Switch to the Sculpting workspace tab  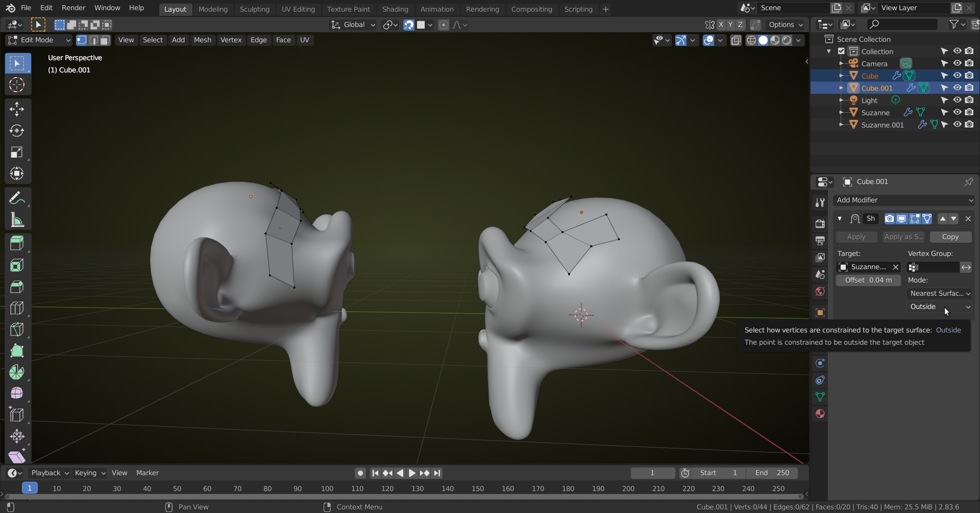(x=254, y=9)
